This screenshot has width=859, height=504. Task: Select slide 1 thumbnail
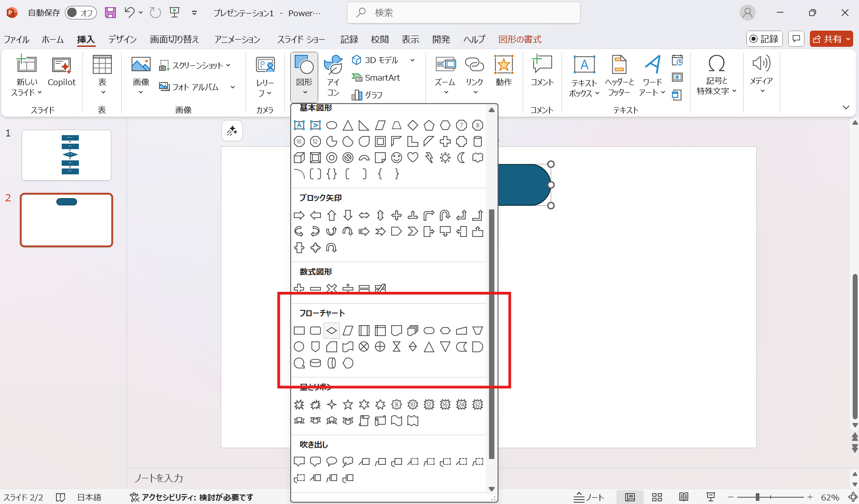[x=66, y=155]
